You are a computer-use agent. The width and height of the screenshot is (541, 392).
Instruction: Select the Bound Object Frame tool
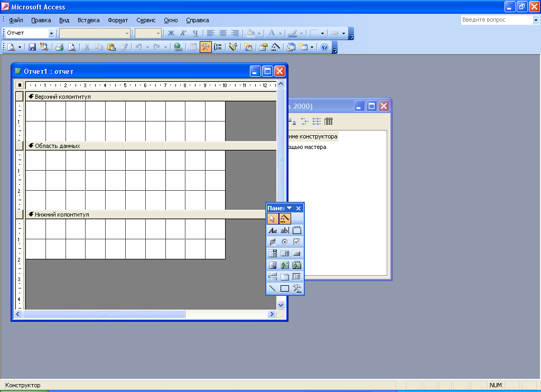[x=297, y=265]
